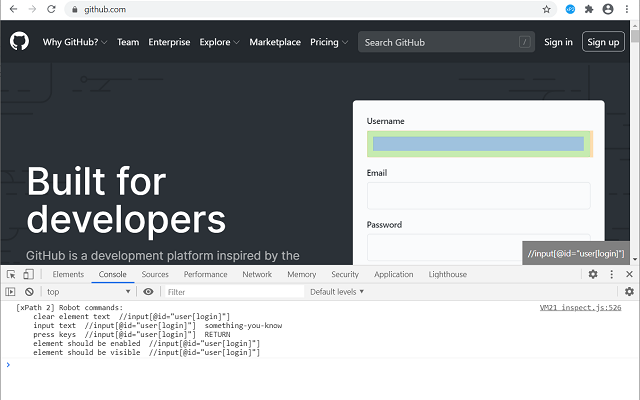Screen dimensions: 640x400
Task: Open the Memory tab
Action: 302,274
